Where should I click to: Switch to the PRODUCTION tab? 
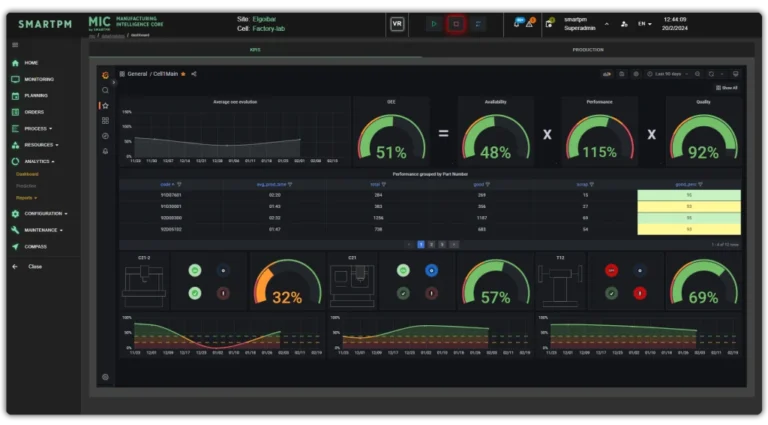(x=588, y=49)
